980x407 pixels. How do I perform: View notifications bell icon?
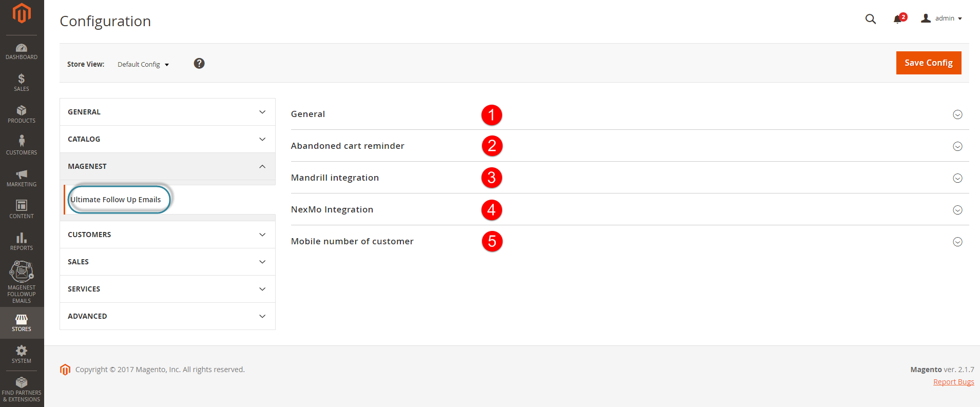(x=898, y=19)
